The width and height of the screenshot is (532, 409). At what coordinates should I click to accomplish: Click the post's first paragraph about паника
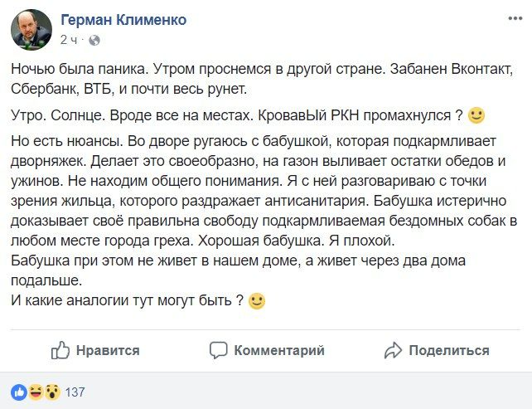(x=262, y=79)
